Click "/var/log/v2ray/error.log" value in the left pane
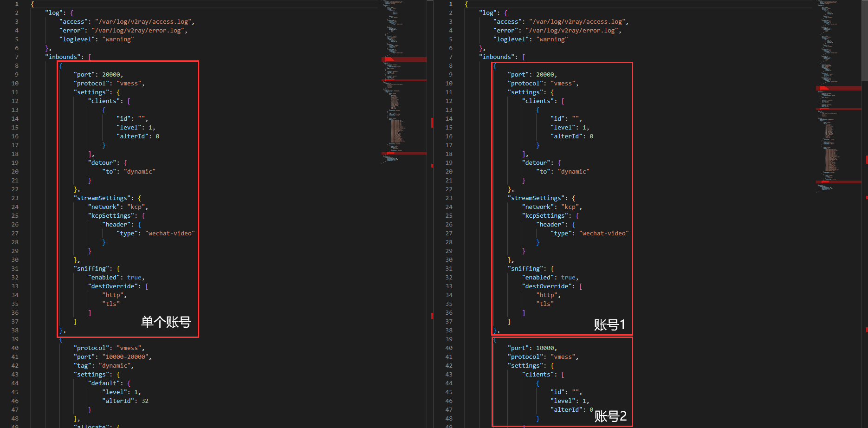Viewport: 868px width, 428px height. 139,31
